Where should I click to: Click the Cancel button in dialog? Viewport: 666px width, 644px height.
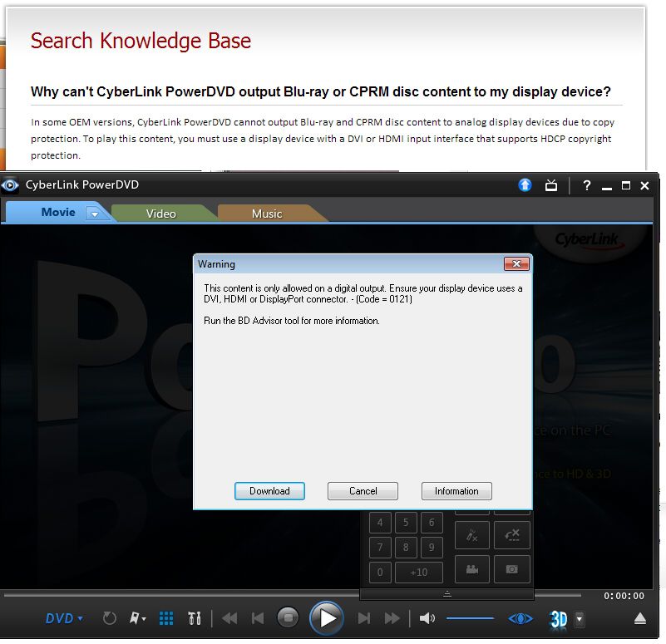(363, 491)
